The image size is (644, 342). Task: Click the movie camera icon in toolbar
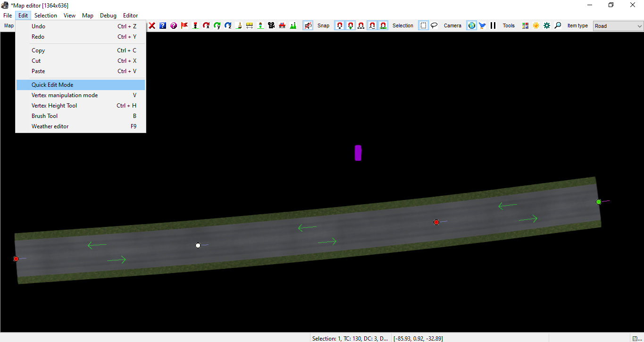tap(271, 25)
